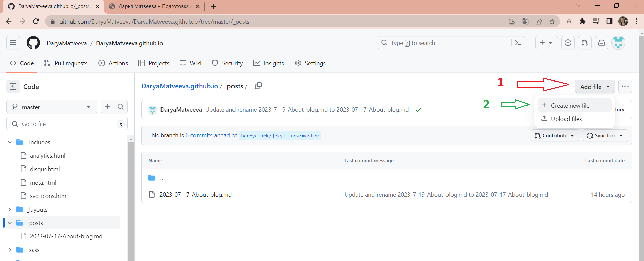Open 6 commits ahead of link

(x=211, y=135)
